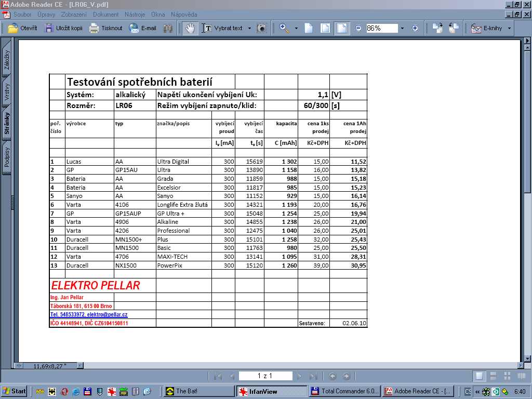Click the page size '11,69x8,27' indicator
This screenshot has height=399, width=532.
(x=50, y=366)
